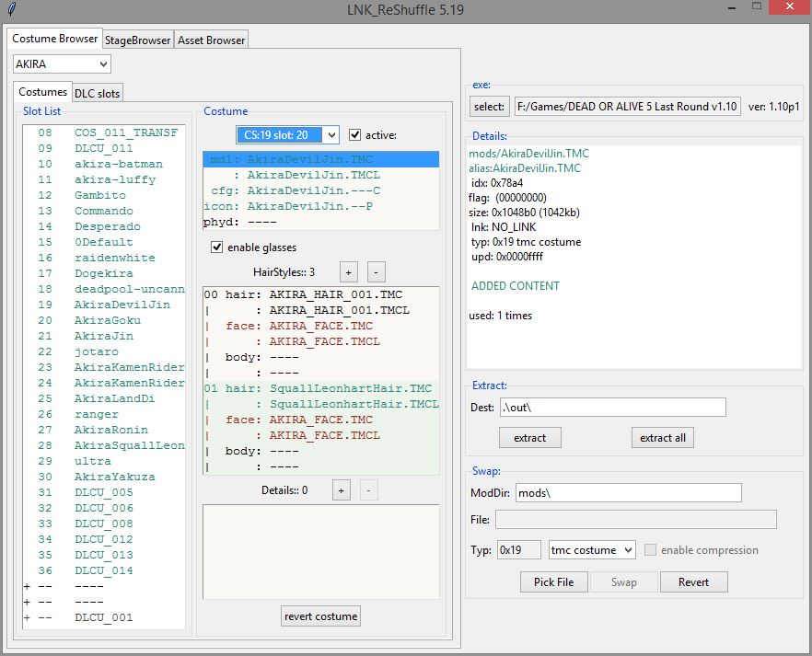
Task: Select the 01 hair: SquallLeonhartHair.TMC row
Action: (x=321, y=388)
